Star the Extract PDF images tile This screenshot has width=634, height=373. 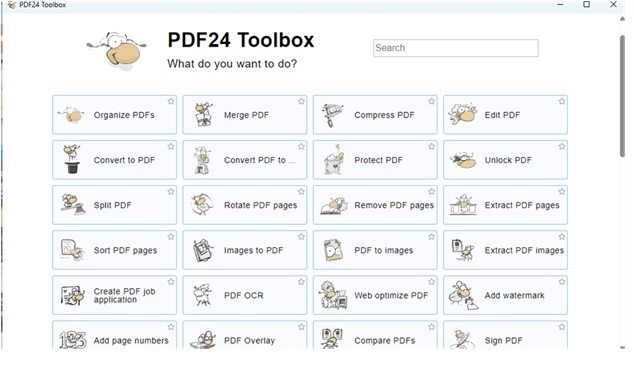tap(562, 237)
